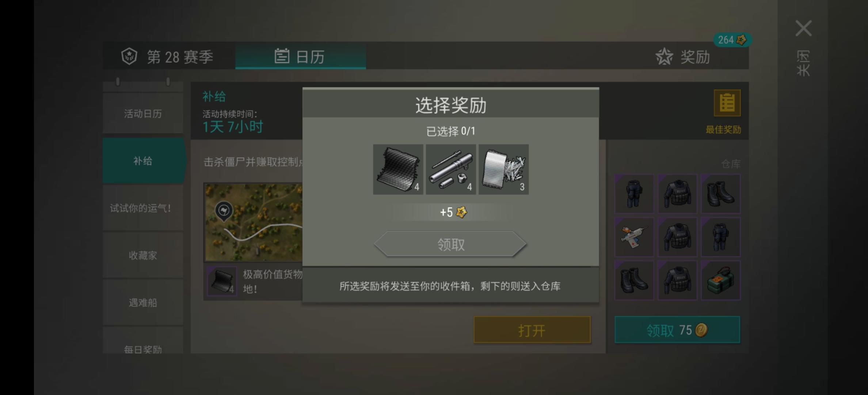
Task: Claim warehouse items for 75 coins
Action: click(x=677, y=330)
